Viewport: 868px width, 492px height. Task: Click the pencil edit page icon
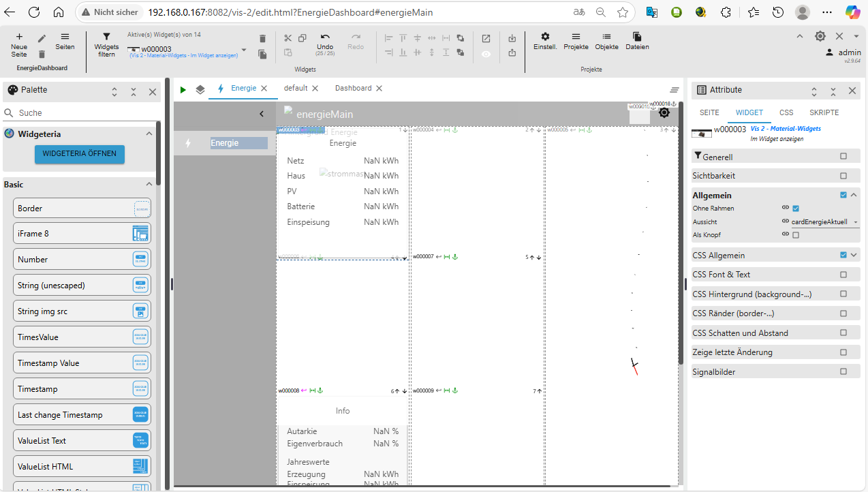coord(42,39)
